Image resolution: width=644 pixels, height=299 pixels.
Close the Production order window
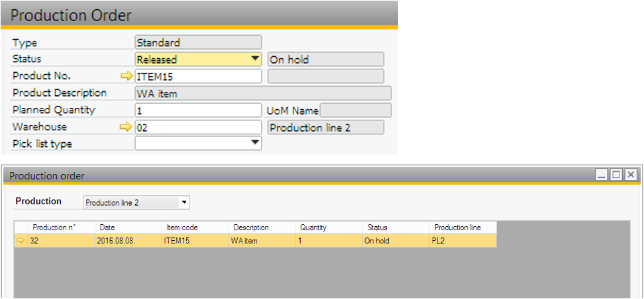(630, 175)
